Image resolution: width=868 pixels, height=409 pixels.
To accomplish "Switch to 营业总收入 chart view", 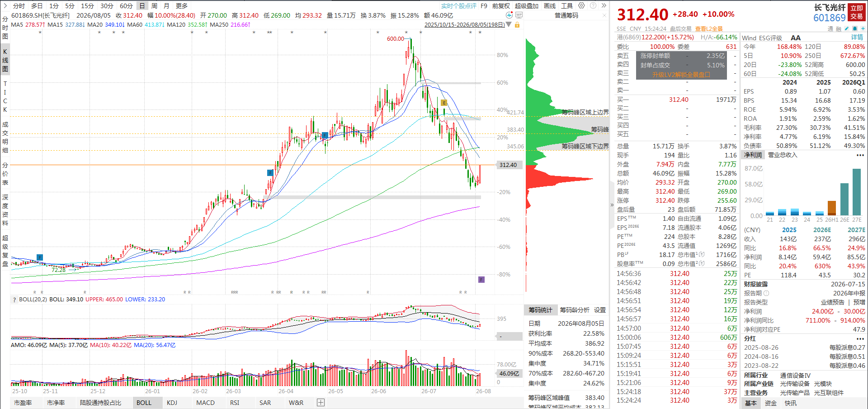I will click(783, 155).
